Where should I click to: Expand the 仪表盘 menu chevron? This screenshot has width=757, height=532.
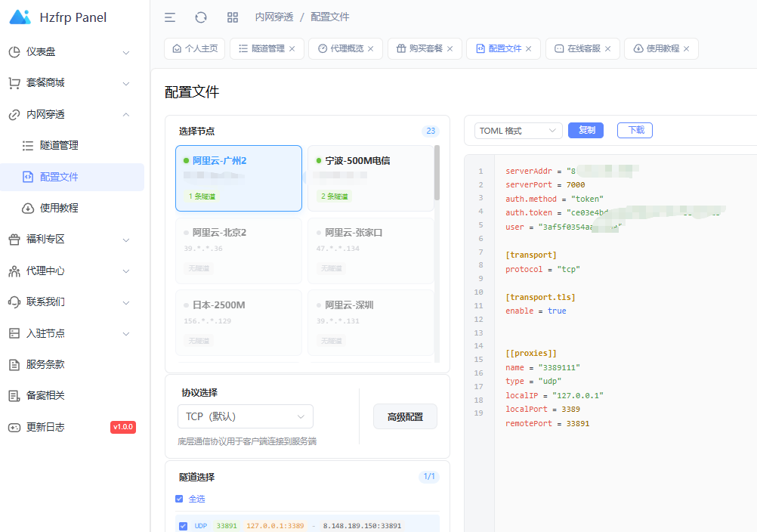click(126, 52)
